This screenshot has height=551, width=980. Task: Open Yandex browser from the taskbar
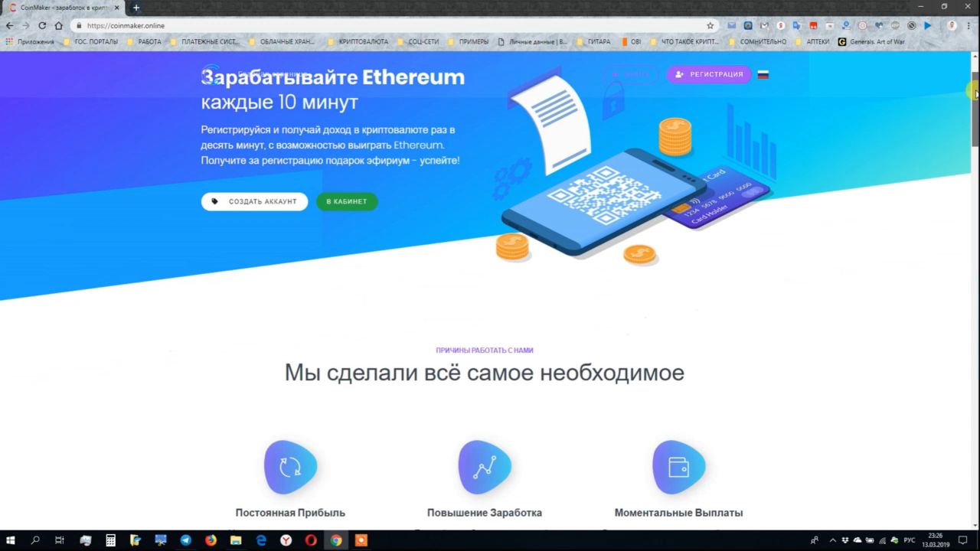pyautogui.click(x=286, y=540)
